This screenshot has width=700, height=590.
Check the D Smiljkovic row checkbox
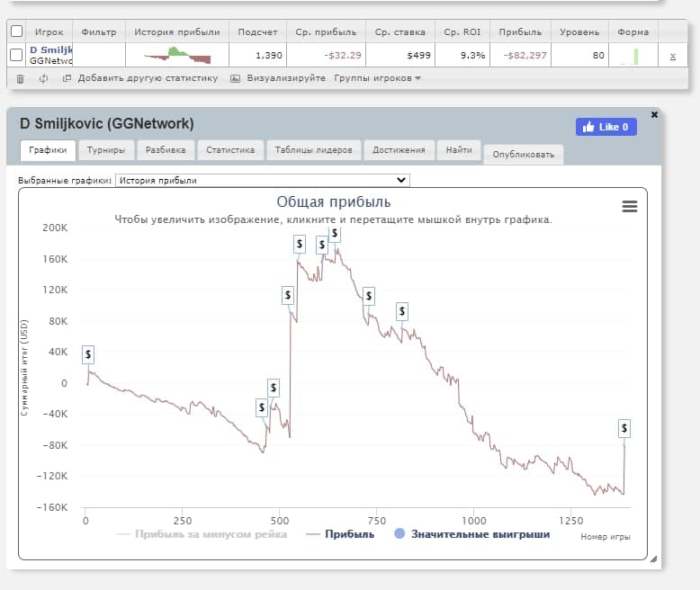[x=16, y=55]
